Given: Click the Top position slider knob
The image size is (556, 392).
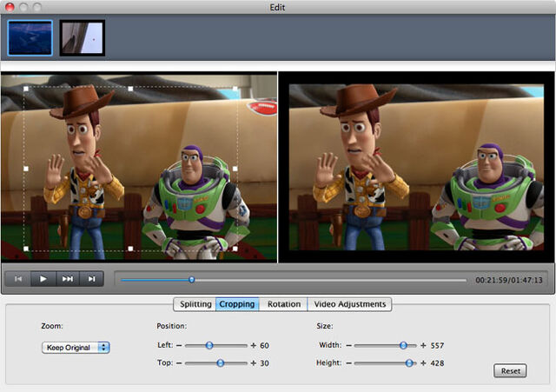Looking at the screenshot, I should point(220,363).
